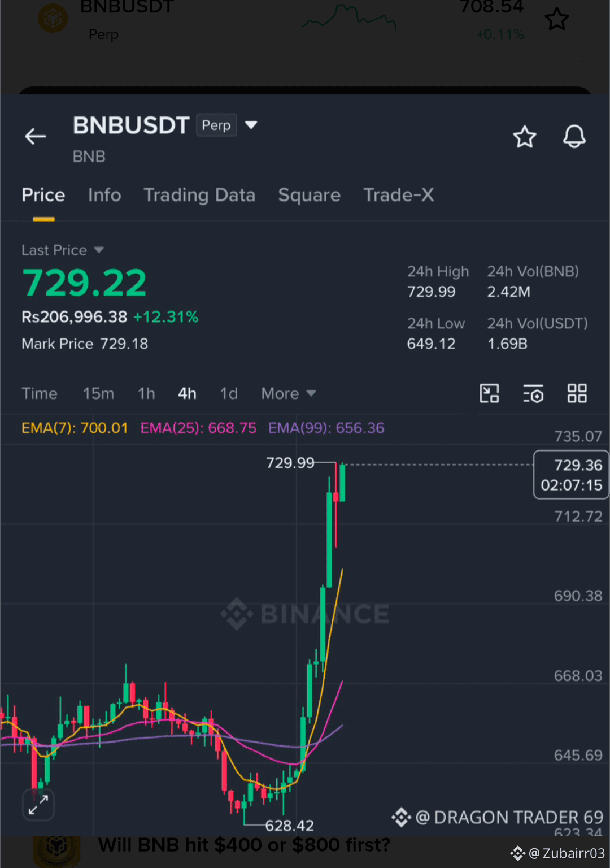Tap the EMA(99): 656.36 indicator label
The image size is (610, 868).
pyautogui.click(x=326, y=428)
